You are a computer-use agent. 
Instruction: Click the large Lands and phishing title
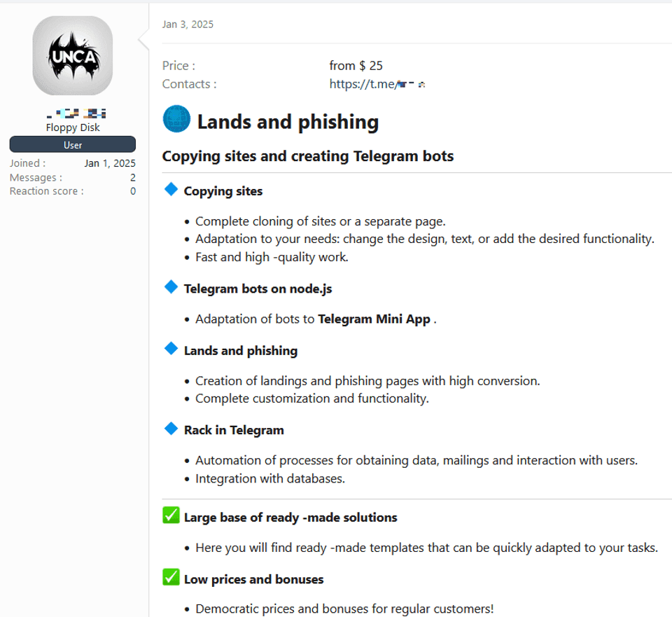[288, 122]
